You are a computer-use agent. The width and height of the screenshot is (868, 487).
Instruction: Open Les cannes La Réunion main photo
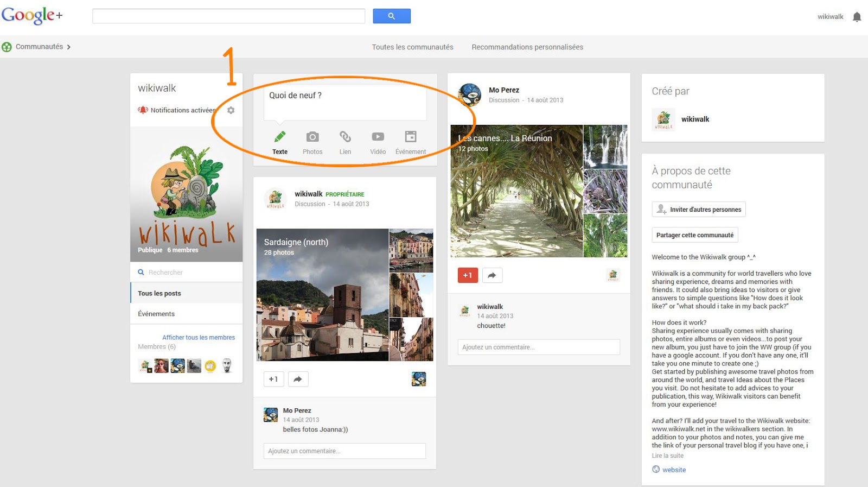516,191
